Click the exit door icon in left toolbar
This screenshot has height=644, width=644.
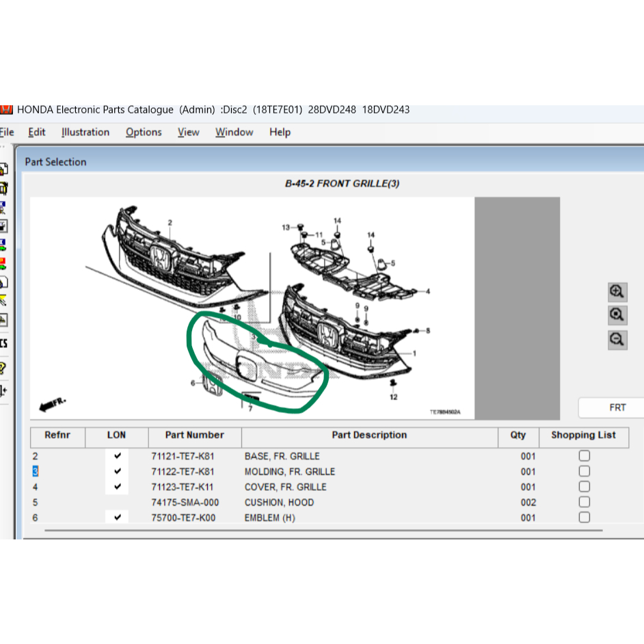(x=3, y=391)
